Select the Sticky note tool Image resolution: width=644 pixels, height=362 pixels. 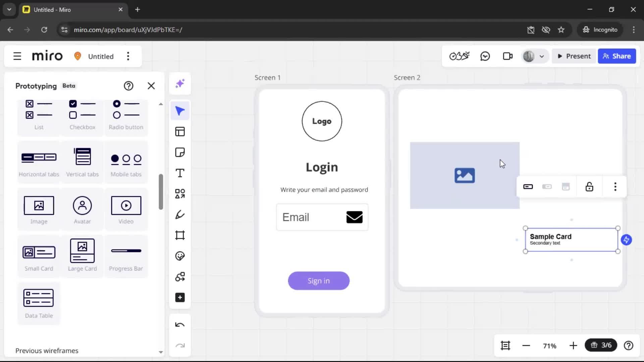(x=180, y=153)
